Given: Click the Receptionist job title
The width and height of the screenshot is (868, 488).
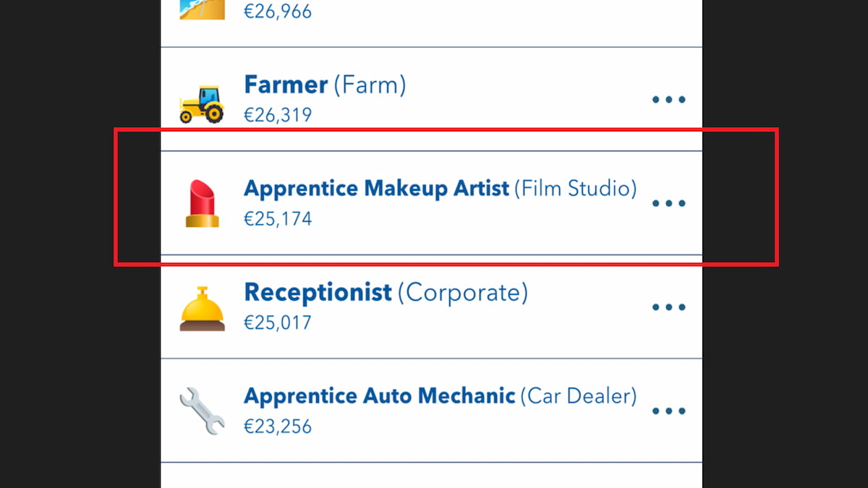Looking at the screenshot, I should click(317, 292).
